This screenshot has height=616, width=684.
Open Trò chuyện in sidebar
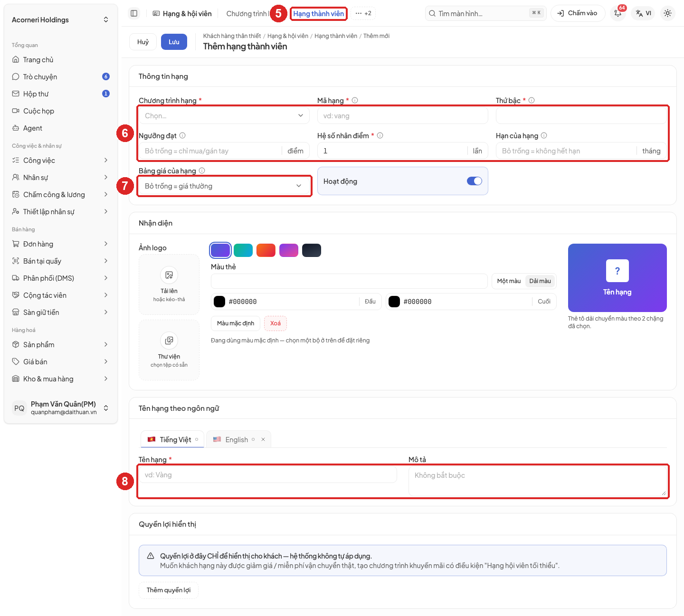click(x=61, y=77)
